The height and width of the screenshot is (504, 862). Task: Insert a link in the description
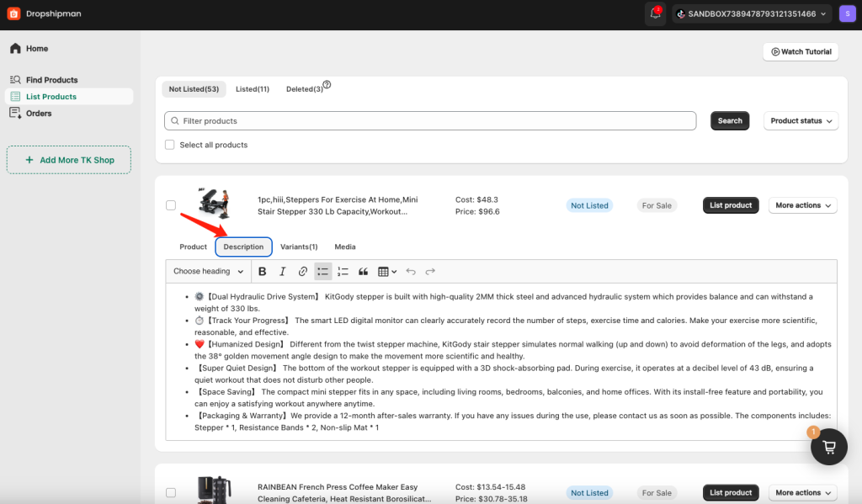[x=302, y=272]
